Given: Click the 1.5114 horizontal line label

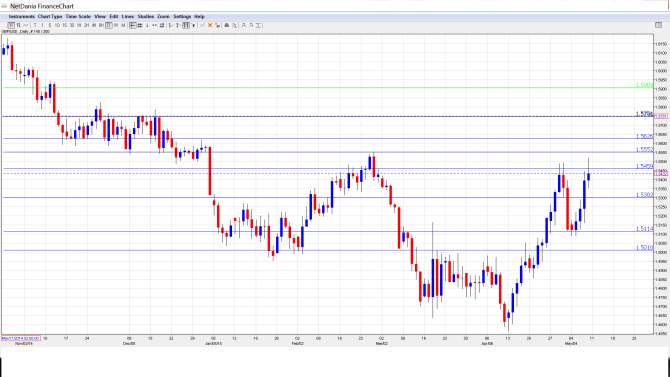Looking at the screenshot, I should pyautogui.click(x=644, y=229).
